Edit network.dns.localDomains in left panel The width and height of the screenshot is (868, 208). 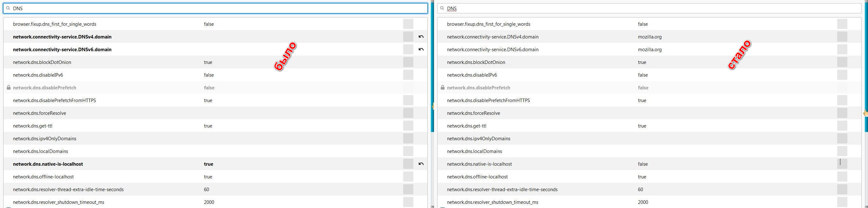(x=408, y=151)
